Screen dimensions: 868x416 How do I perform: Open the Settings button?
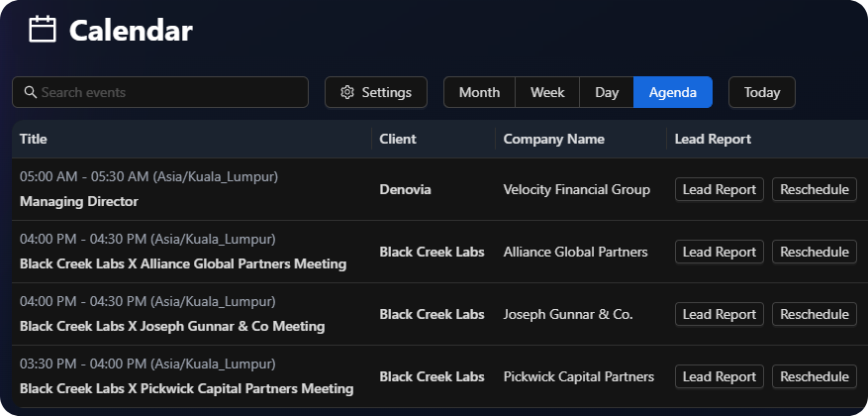376,92
